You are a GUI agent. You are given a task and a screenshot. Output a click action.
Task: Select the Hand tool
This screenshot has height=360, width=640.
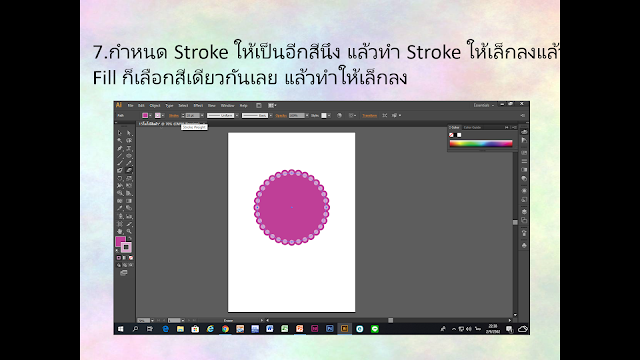coord(120,231)
